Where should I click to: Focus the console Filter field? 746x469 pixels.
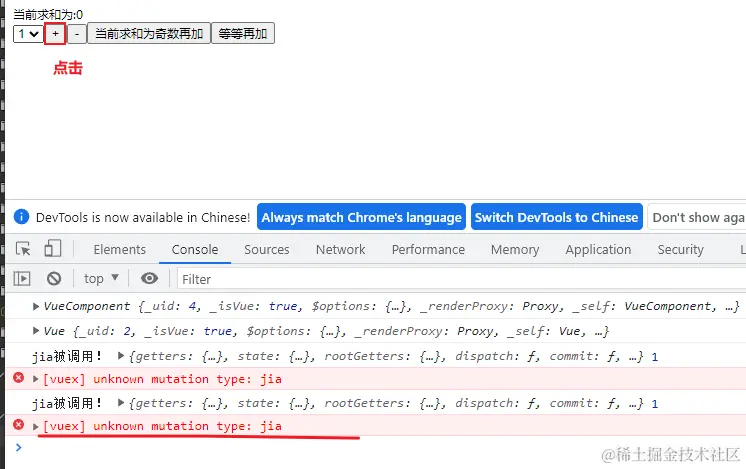click(x=461, y=279)
